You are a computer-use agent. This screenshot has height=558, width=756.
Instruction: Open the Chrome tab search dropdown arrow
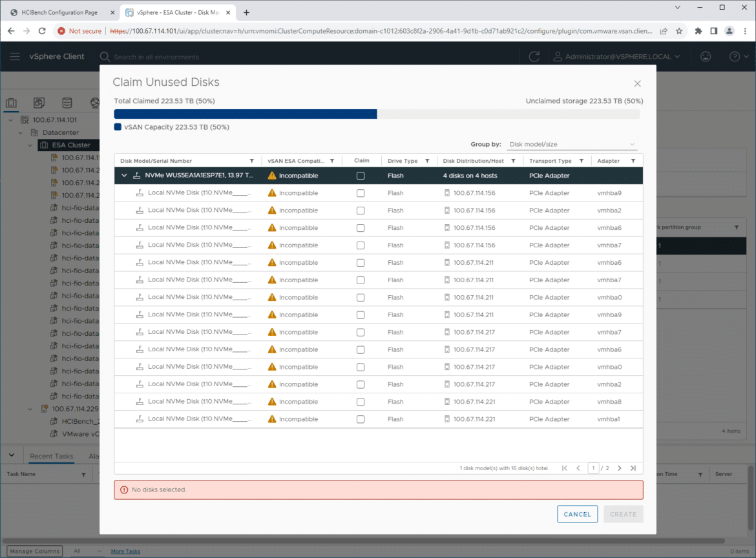point(677,7)
